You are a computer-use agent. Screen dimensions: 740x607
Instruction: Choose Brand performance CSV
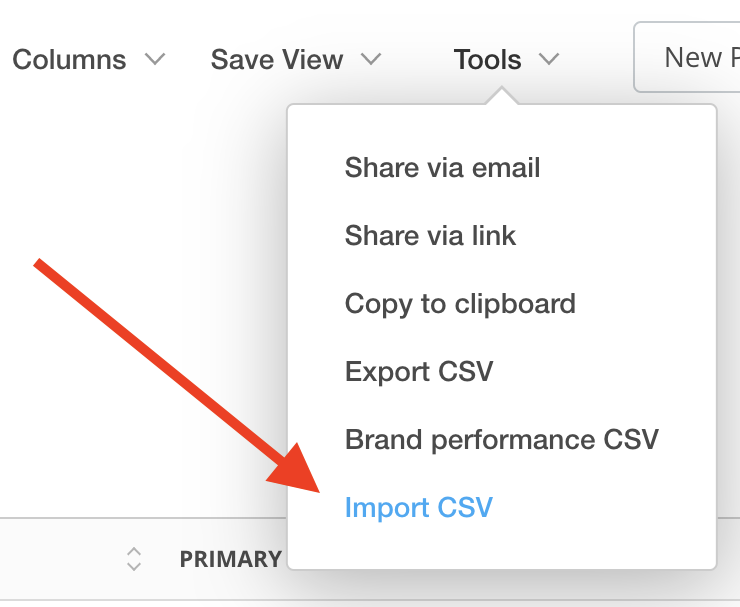pyautogui.click(x=501, y=440)
